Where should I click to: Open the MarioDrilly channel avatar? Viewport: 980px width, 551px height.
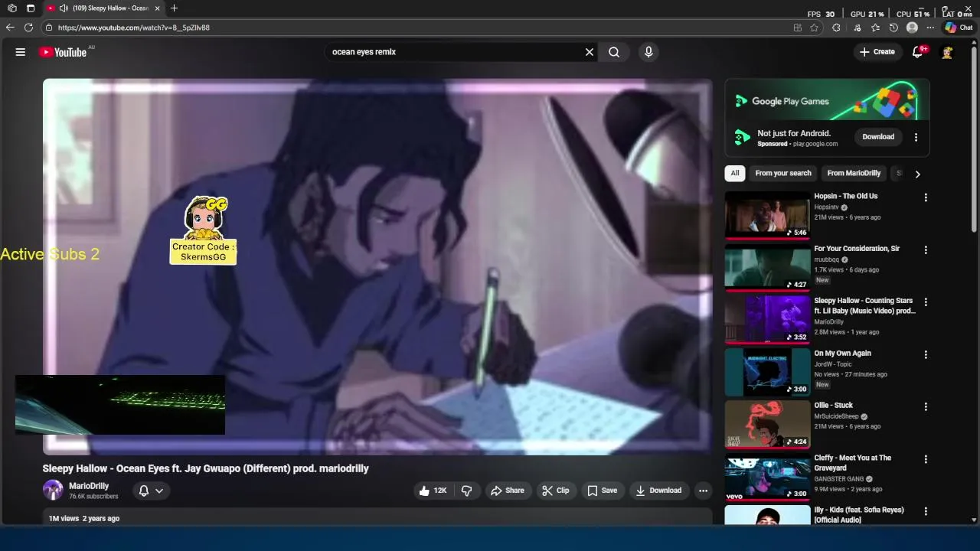(x=53, y=490)
